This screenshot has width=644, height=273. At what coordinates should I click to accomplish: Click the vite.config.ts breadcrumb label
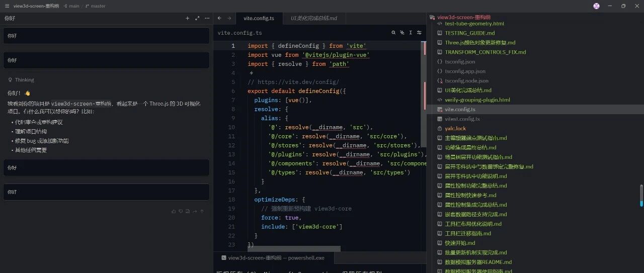pyautogui.click(x=239, y=33)
